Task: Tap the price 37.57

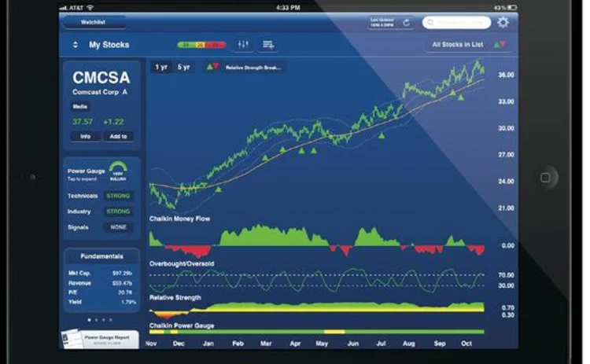Action: (x=83, y=122)
